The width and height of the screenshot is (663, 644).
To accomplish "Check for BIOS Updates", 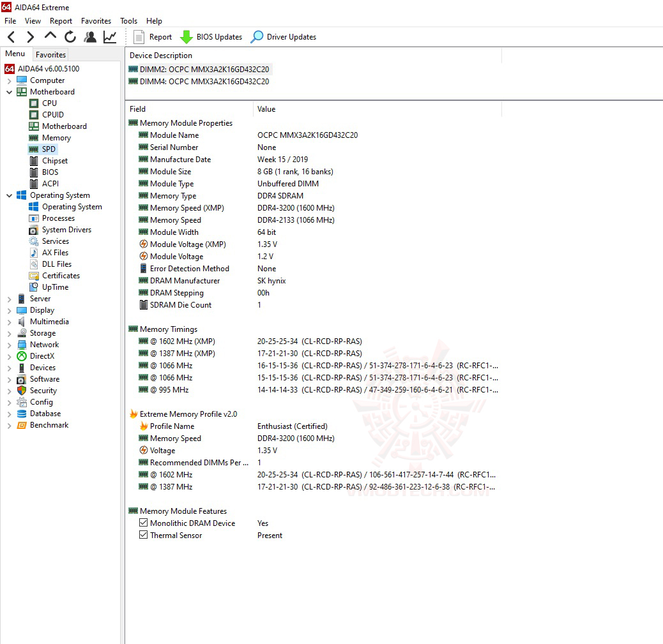I will click(x=211, y=37).
